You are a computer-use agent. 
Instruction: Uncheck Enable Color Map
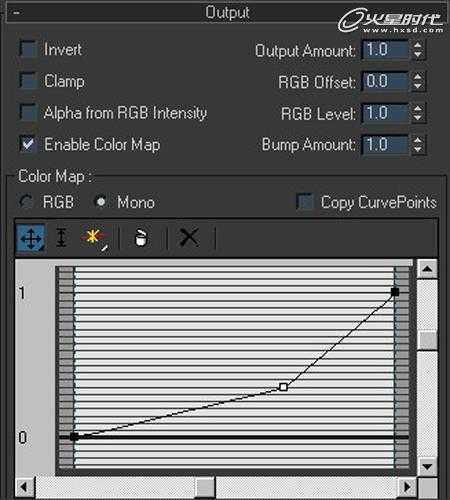click(x=28, y=144)
